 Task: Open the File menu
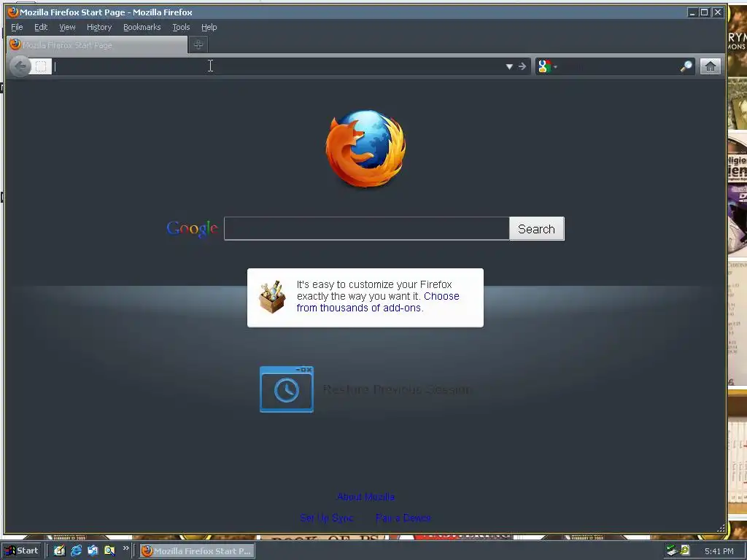(x=17, y=27)
